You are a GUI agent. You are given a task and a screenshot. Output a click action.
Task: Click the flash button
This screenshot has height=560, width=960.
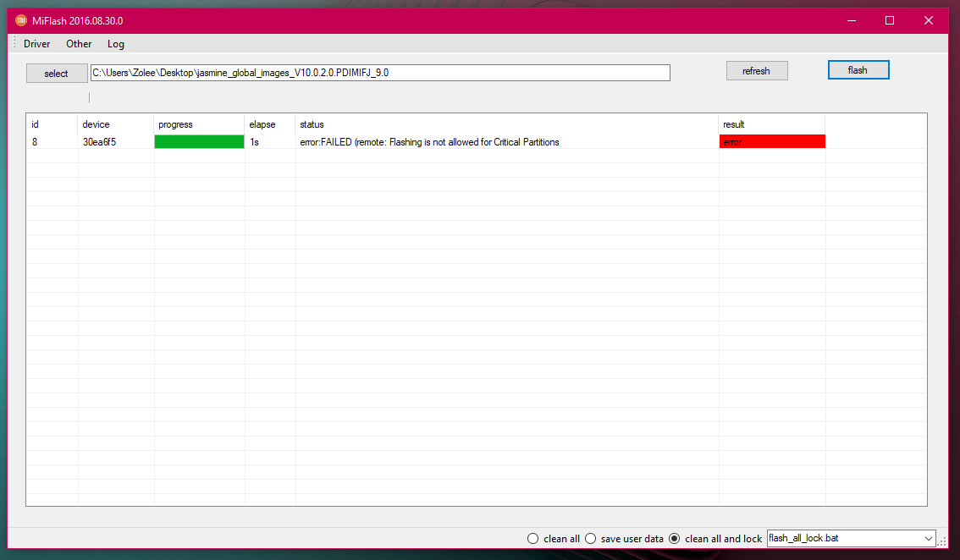[x=858, y=69]
